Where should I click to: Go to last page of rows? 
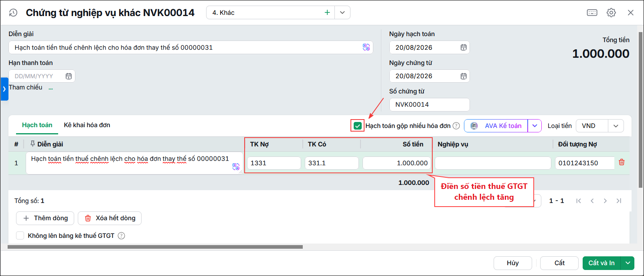(x=619, y=201)
